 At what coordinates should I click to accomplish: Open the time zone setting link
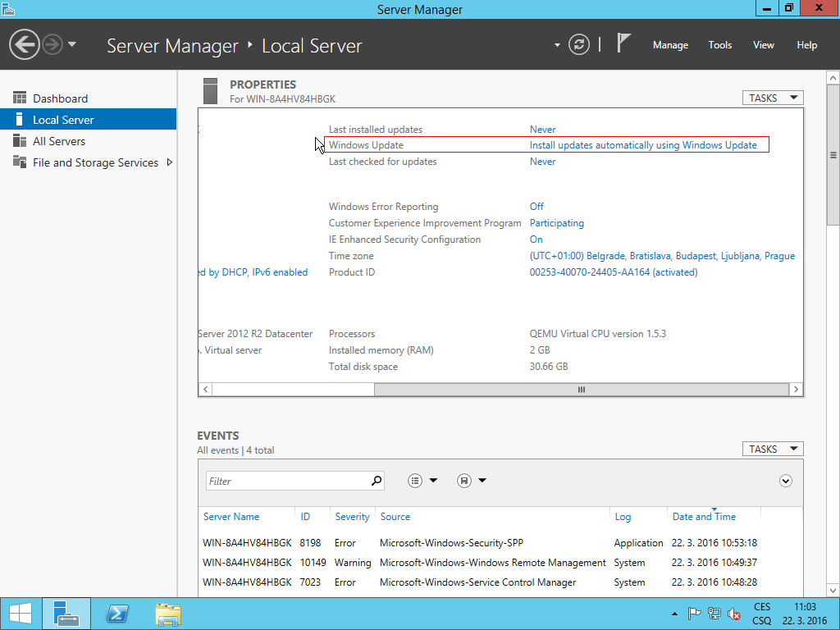coord(662,256)
